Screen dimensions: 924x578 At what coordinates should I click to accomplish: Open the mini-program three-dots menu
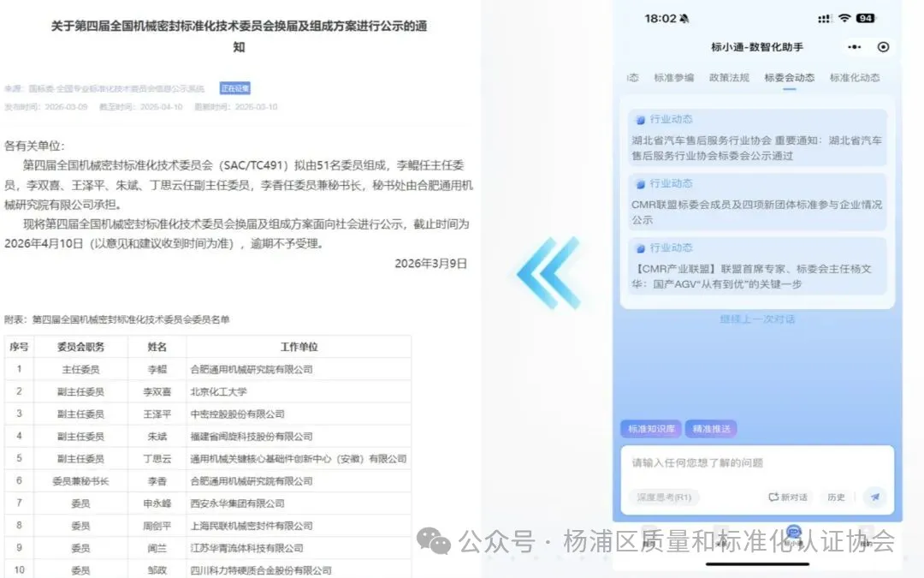click(854, 47)
